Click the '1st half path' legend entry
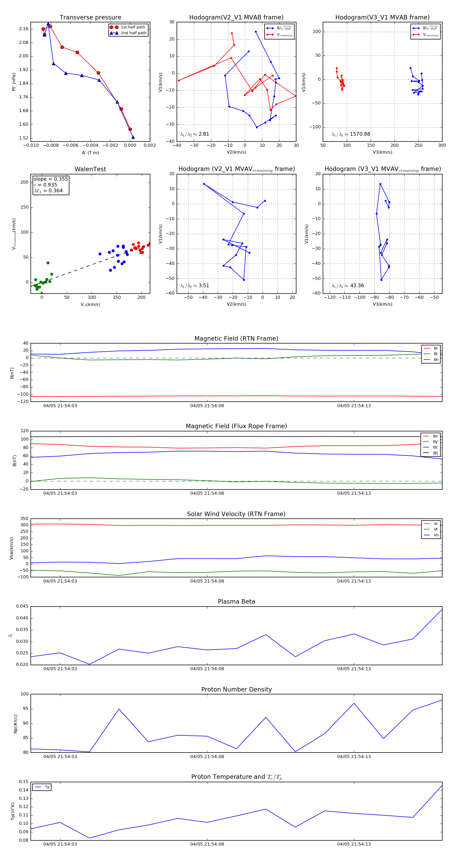 (x=128, y=27)
